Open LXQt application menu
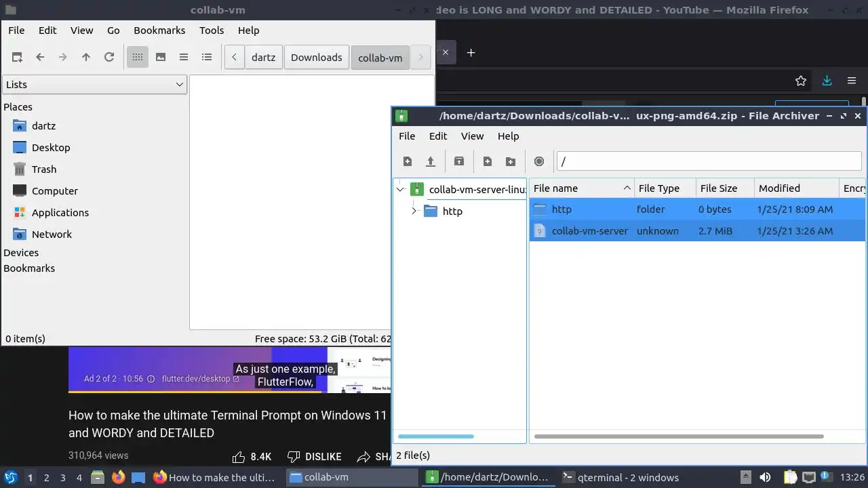This screenshot has width=868, height=488. pyautogui.click(x=10, y=477)
